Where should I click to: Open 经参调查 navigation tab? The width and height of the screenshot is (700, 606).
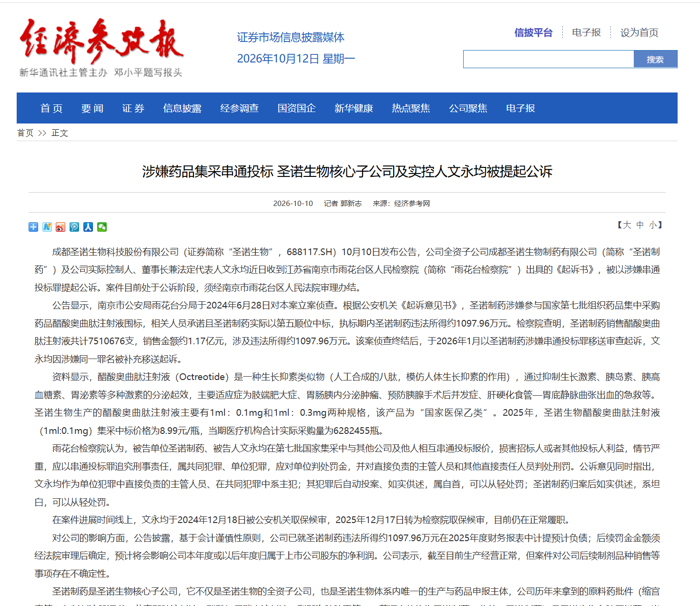tap(239, 108)
